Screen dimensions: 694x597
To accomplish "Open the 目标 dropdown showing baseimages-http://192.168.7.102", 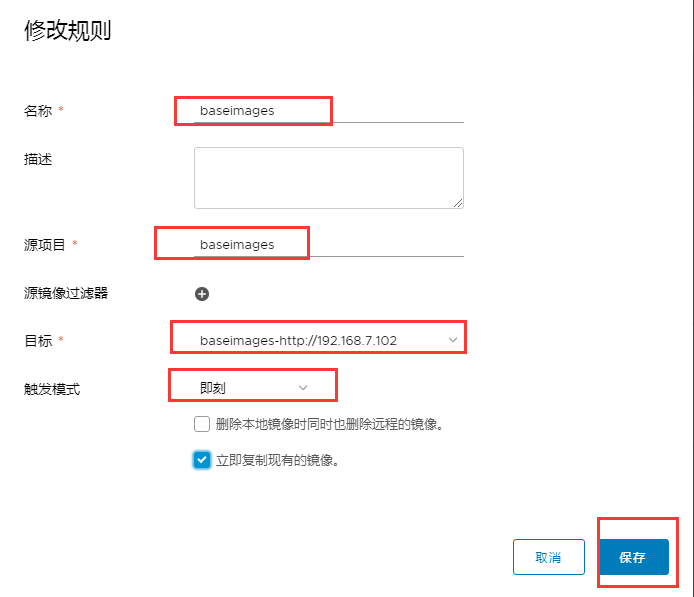I will [x=318, y=341].
